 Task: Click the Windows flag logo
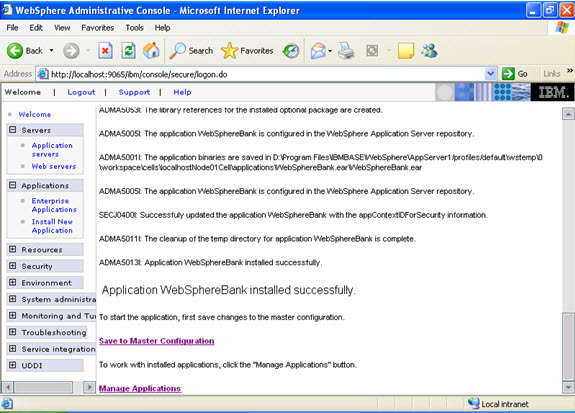(x=562, y=28)
